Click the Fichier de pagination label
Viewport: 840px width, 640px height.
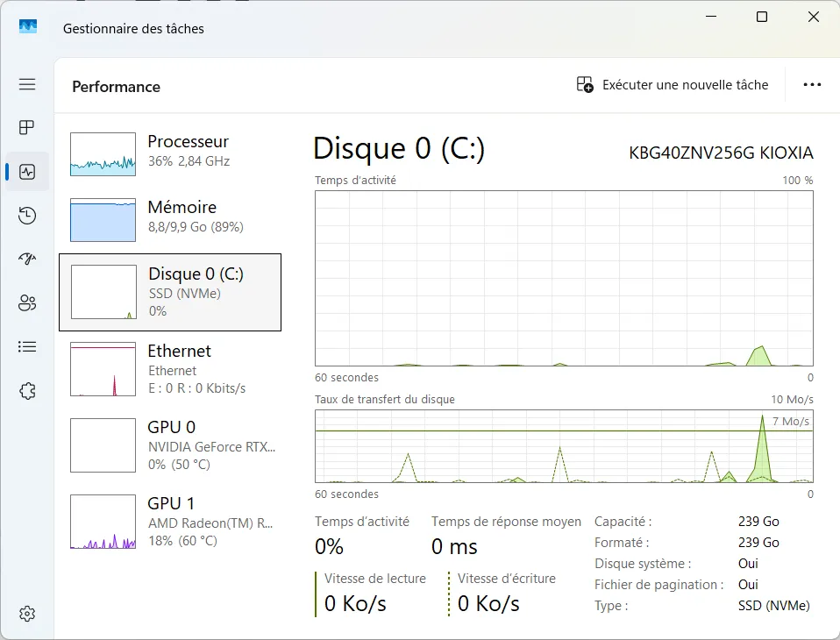[x=658, y=585]
